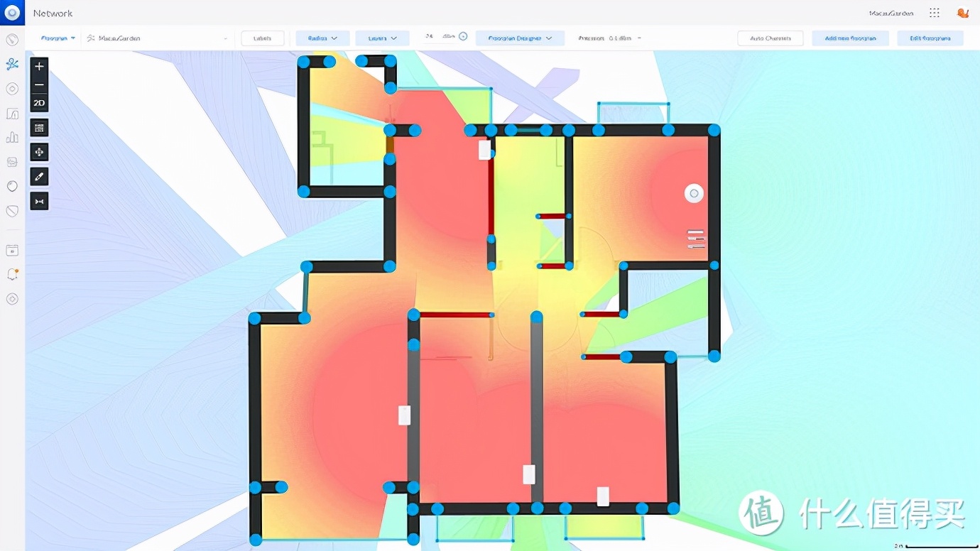Toggle the Labels button

tap(263, 38)
